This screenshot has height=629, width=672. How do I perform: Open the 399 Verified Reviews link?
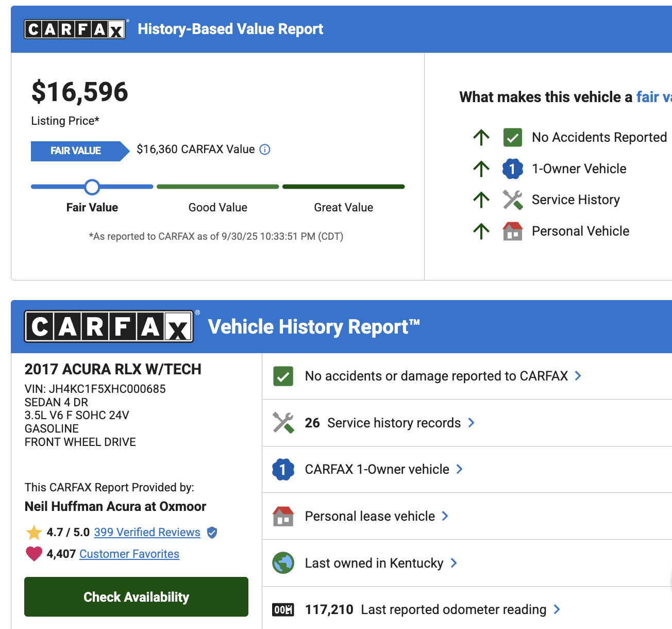click(x=147, y=532)
